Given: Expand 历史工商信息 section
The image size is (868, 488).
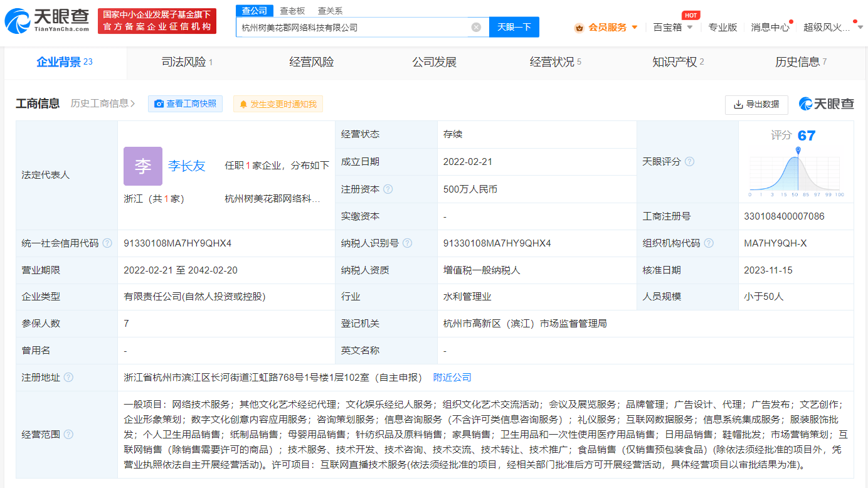Looking at the screenshot, I should (x=103, y=103).
